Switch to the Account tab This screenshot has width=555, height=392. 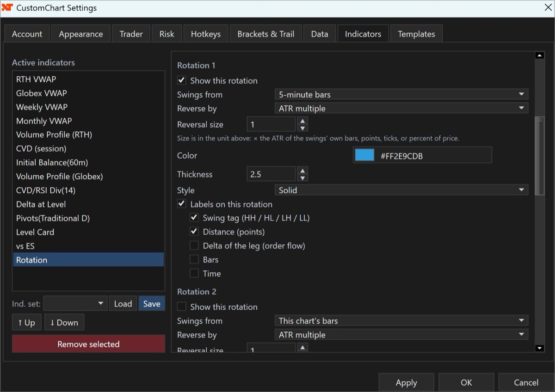[x=27, y=34]
